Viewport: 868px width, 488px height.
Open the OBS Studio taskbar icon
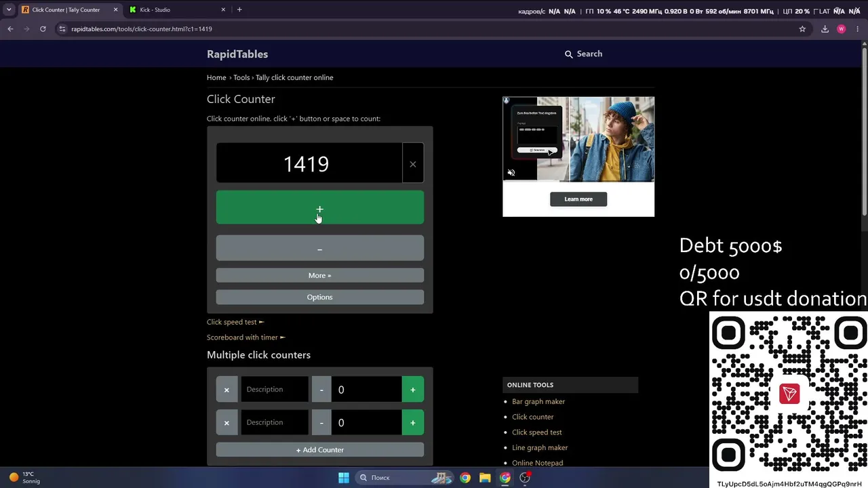(x=525, y=478)
